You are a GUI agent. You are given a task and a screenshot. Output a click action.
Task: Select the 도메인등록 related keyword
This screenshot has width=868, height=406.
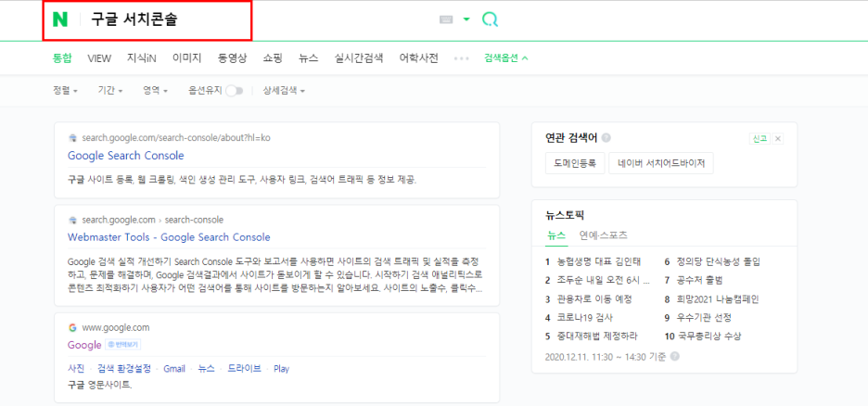coord(575,163)
